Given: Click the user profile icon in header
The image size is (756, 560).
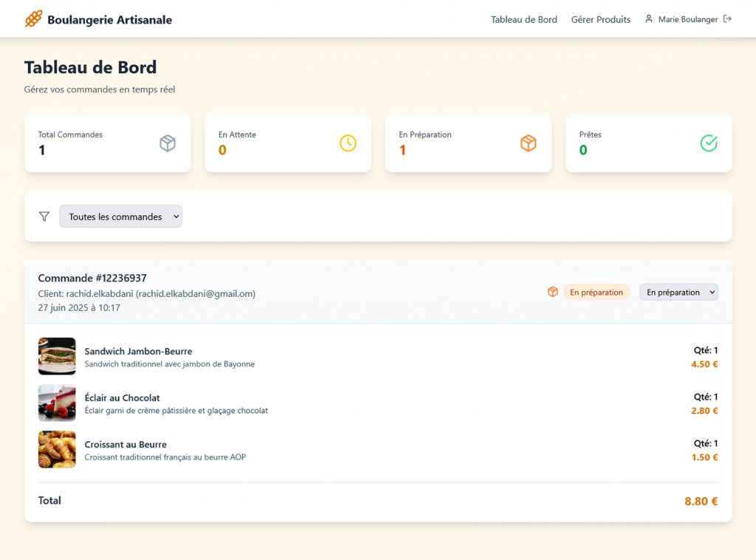Looking at the screenshot, I should tap(649, 19).
